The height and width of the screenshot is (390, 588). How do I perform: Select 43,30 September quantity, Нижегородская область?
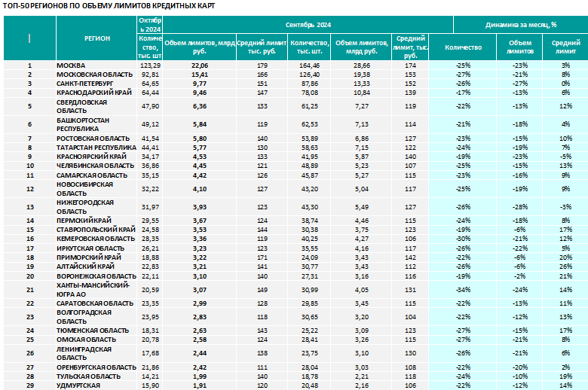click(309, 207)
